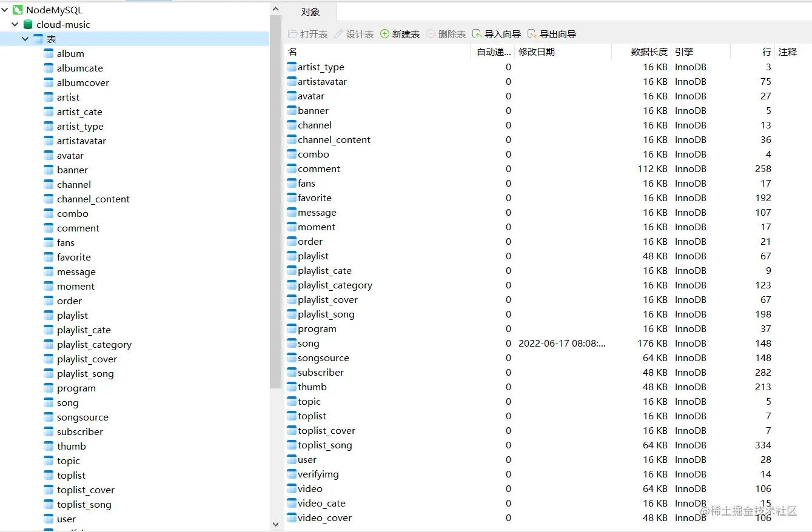Open table designer with 设计表 button
Viewport: 812px width, 532px height.
click(353, 34)
